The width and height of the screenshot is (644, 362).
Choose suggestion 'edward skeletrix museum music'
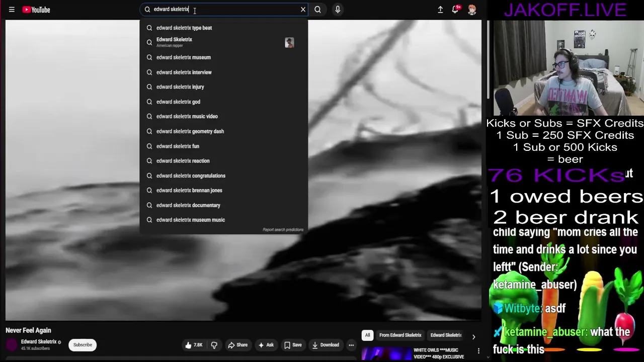click(x=224, y=220)
